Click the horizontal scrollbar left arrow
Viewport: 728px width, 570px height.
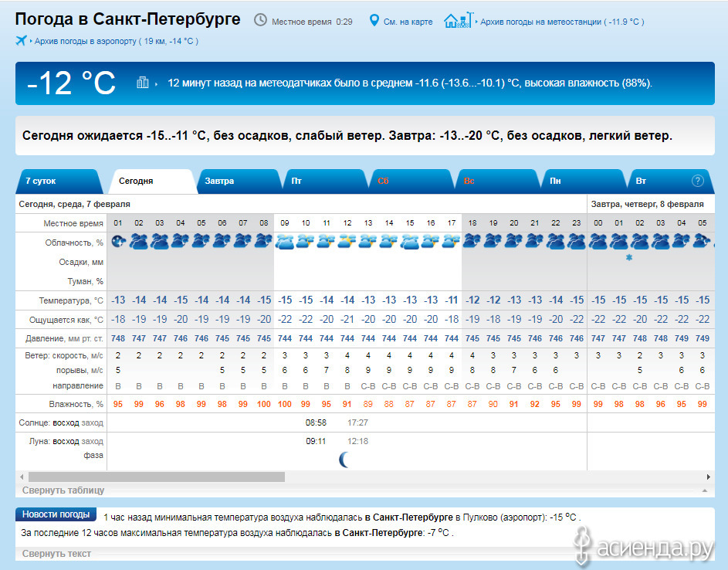point(22,477)
